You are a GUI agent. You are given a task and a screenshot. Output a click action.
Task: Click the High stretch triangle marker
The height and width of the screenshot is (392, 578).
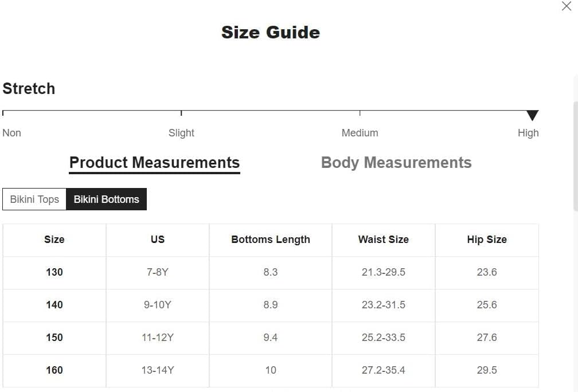532,115
